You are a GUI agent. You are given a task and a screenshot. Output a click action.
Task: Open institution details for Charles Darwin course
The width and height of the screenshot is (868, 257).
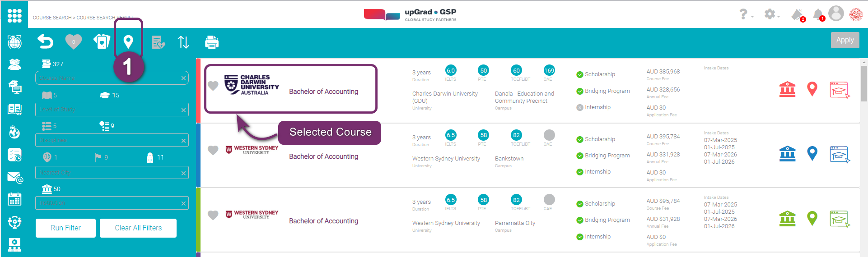[x=787, y=89]
